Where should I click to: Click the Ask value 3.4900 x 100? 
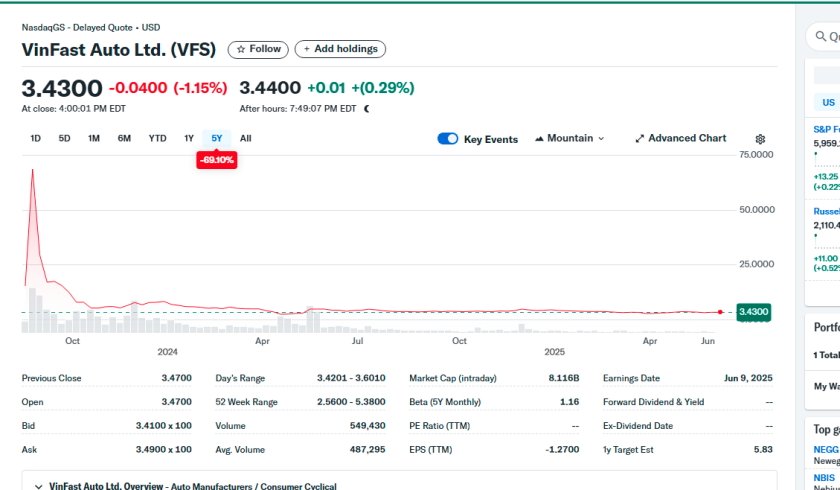tap(163, 450)
